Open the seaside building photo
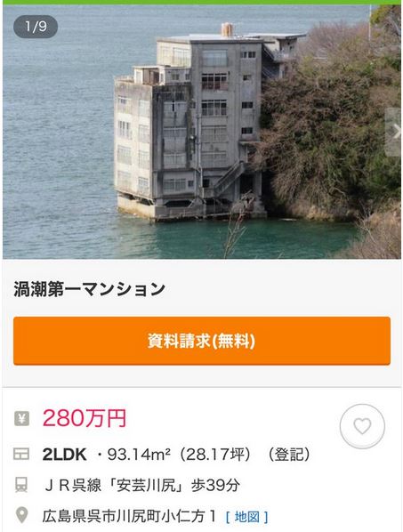403x532 pixels. pos(202,132)
